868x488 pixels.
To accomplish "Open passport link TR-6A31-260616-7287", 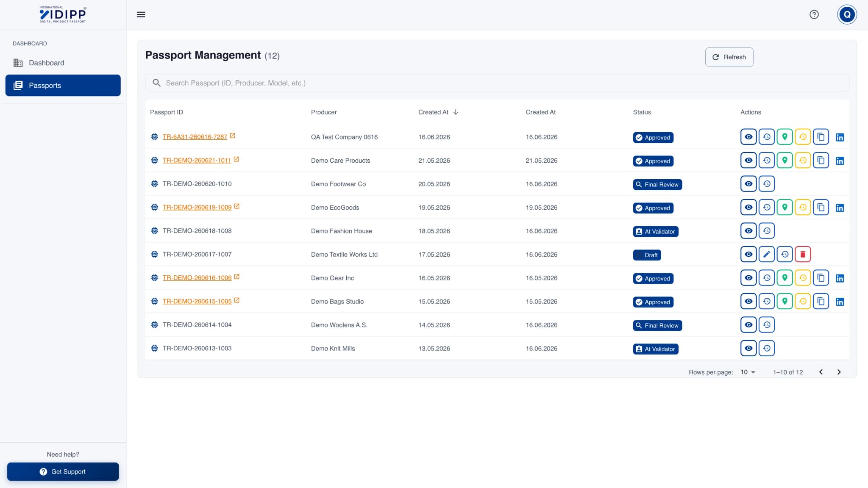I will point(195,137).
